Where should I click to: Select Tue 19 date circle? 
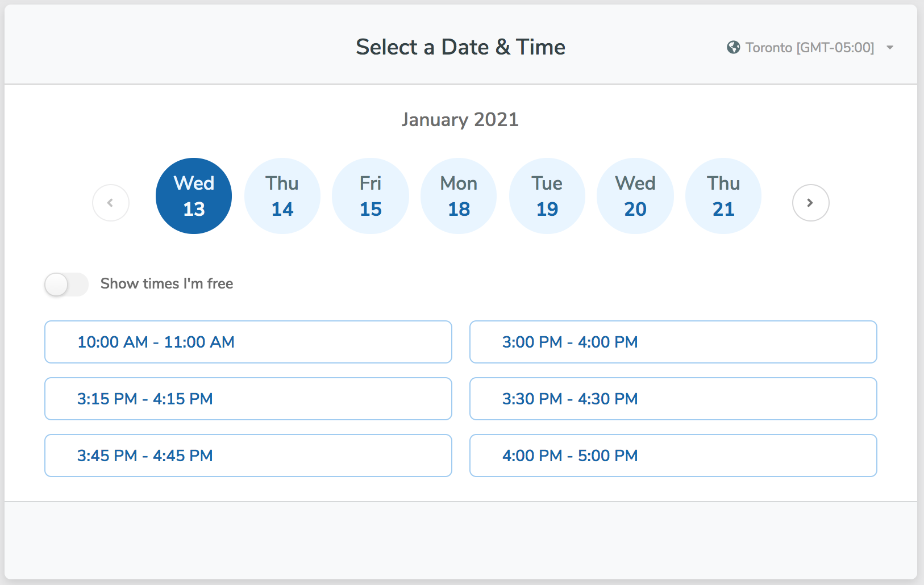[x=547, y=196]
